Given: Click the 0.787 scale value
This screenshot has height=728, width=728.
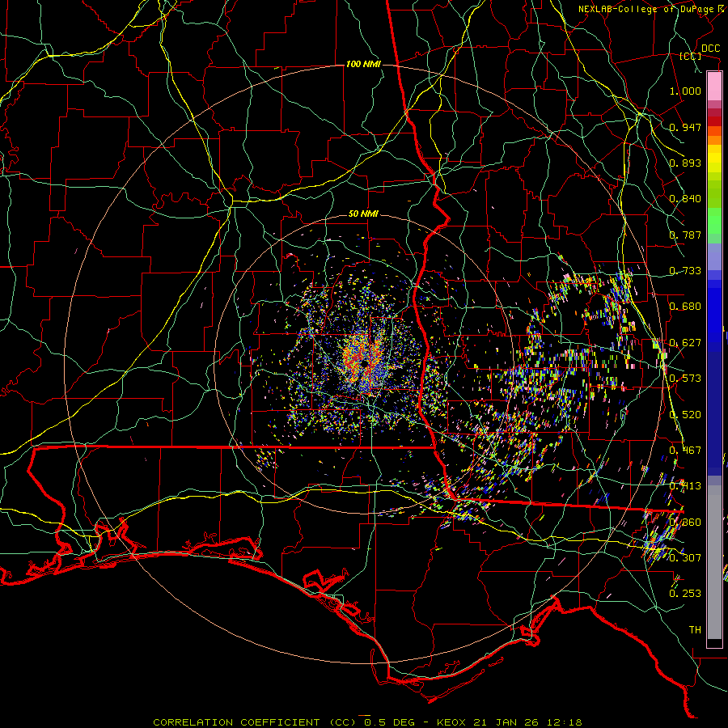Looking at the screenshot, I should tap(685, 235).
